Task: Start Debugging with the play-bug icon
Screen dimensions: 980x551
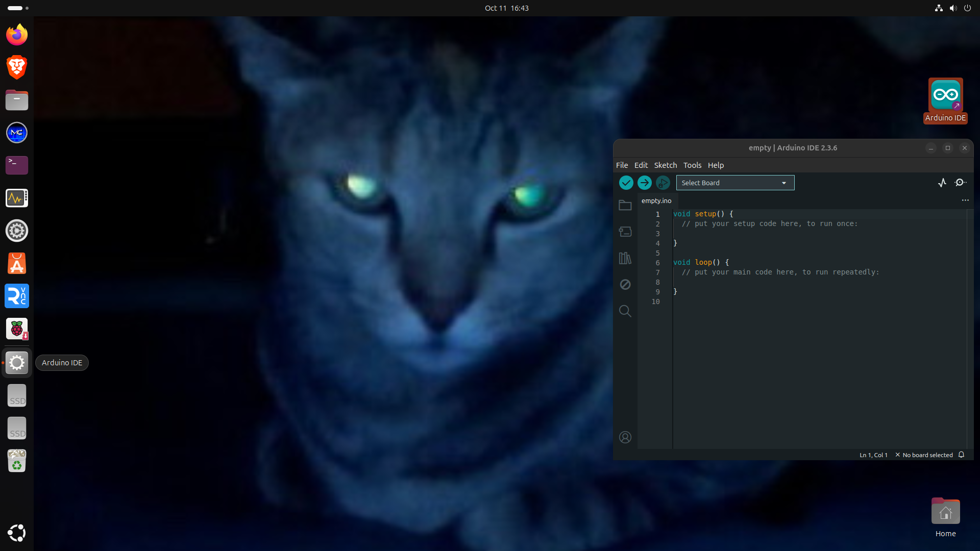Action: coord(663,183)
